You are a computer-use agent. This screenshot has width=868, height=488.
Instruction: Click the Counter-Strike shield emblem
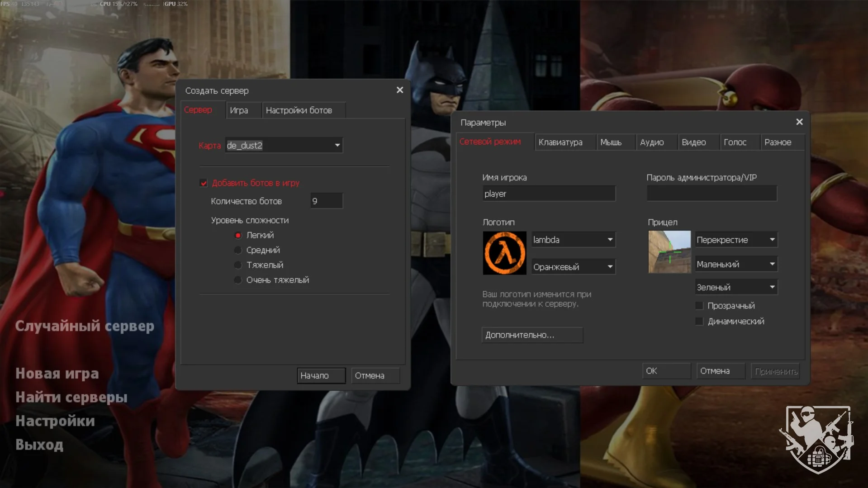point(817,439)
